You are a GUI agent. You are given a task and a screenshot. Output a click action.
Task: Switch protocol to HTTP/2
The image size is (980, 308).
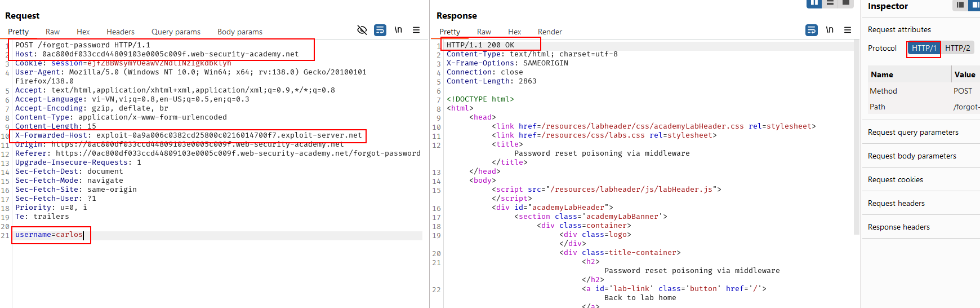pos(957,49)
